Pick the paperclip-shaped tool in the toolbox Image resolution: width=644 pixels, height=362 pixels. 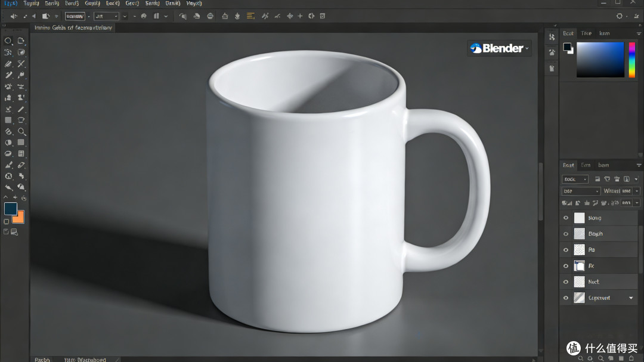(x=21, y=165)
